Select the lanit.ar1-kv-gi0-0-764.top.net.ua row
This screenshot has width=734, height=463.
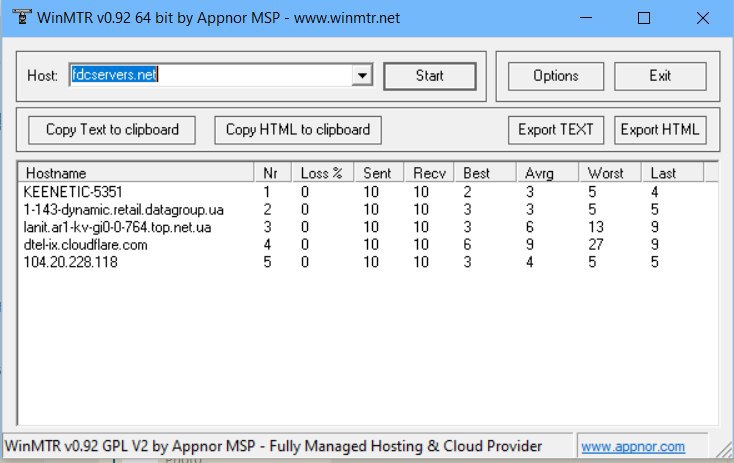click(367, 227)
